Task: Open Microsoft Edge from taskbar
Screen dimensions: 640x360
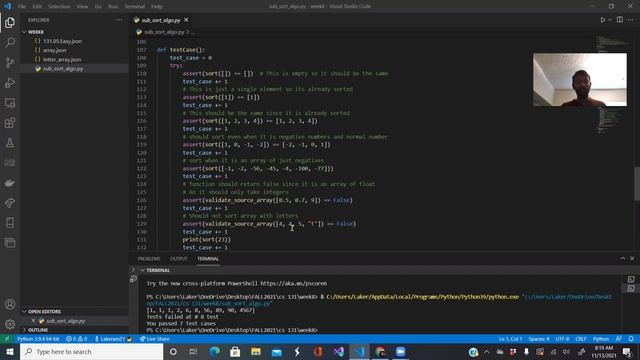Action: 214,351
